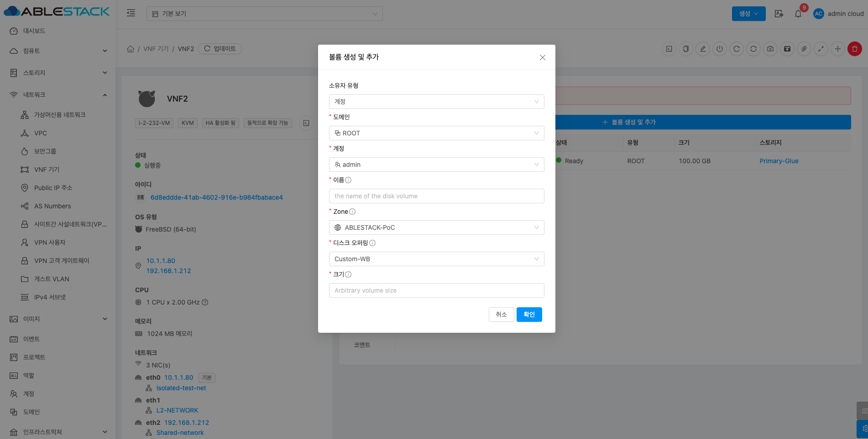Open the Shared-network link
Screen dimensions: 868x439
[x=180, y=433]
